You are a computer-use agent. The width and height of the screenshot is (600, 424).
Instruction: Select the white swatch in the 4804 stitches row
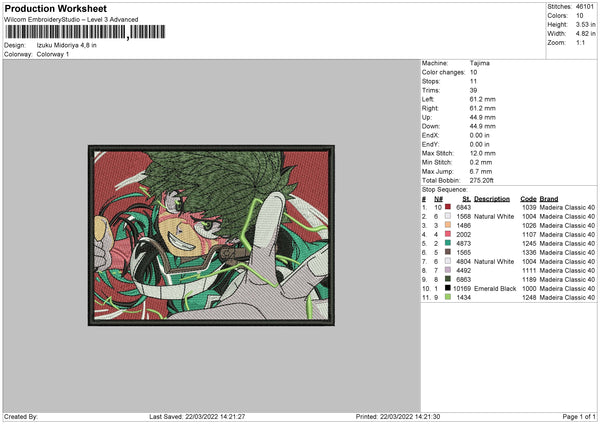448,261
